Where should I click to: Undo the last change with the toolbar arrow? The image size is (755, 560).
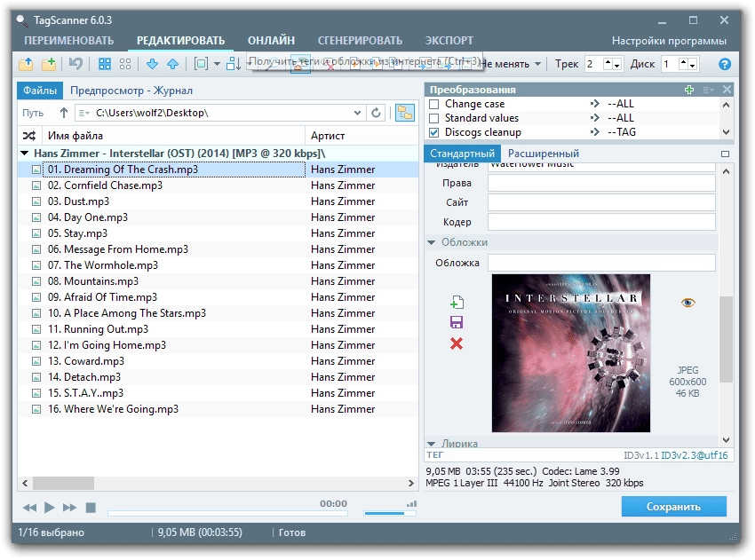(76, 64)
